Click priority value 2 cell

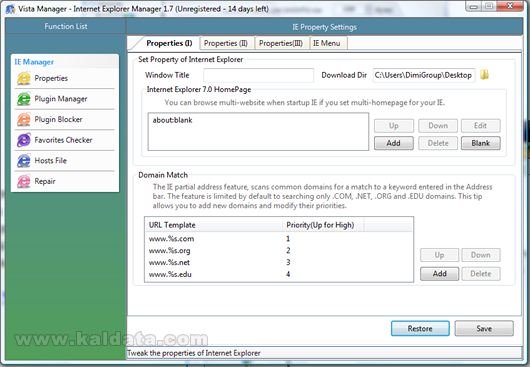(x=288, y=250)
